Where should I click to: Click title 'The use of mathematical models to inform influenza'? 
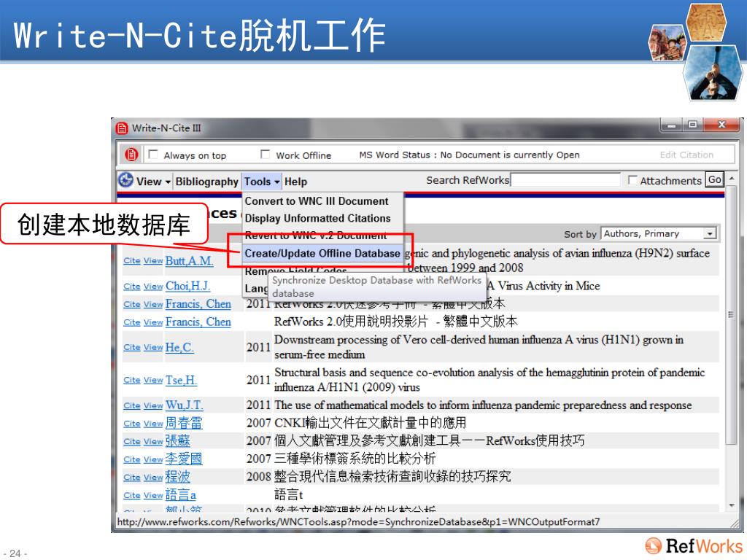(483, 405)
